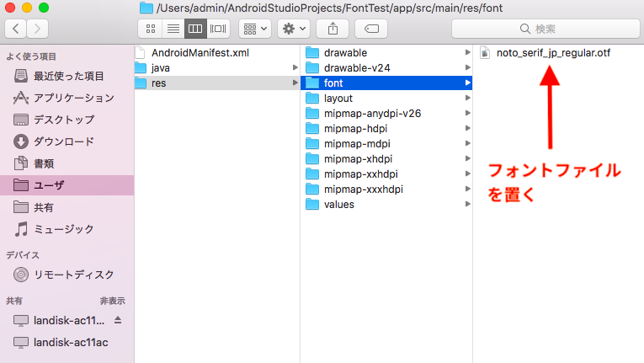Go forward with the right chevron button
This screenshot has width=644, height=363.
tap(37, 29)
